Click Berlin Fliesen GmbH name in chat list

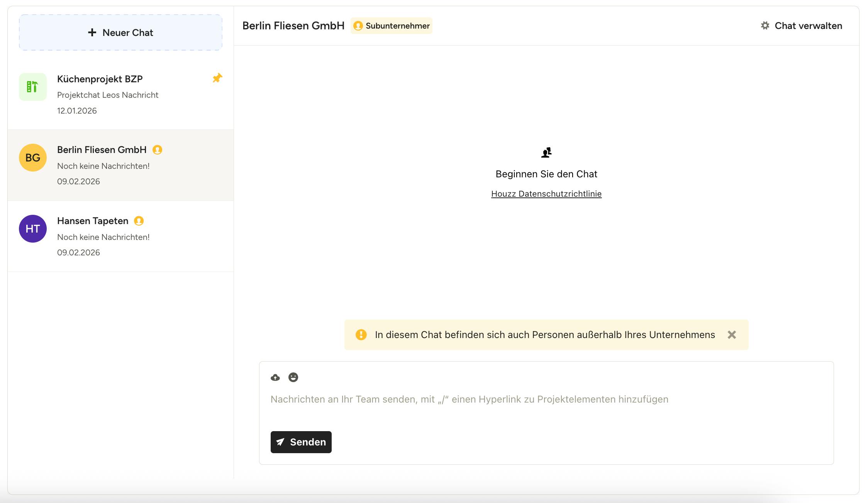click(x=102, y=150)
